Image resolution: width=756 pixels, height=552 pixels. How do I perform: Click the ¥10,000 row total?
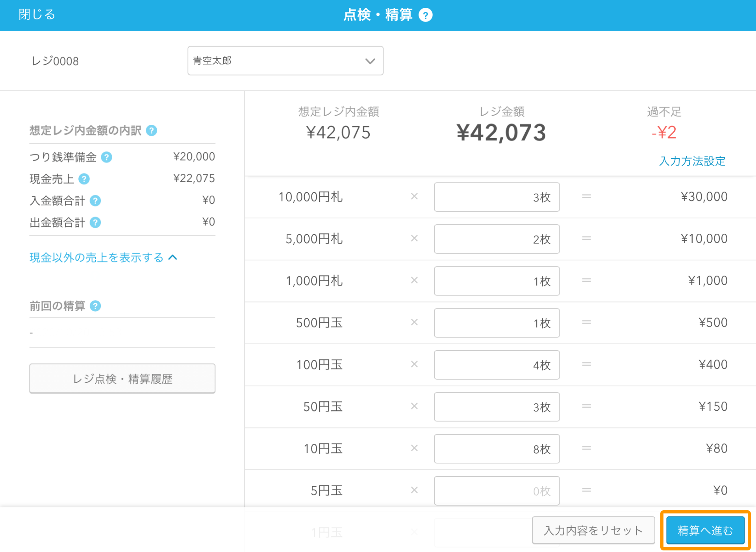[704, 238]
